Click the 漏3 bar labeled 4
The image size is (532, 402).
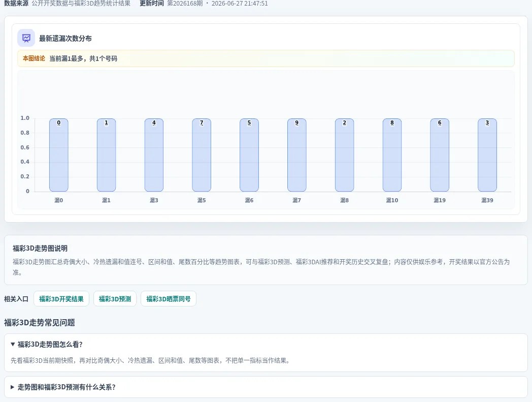[x=154, y=155]
